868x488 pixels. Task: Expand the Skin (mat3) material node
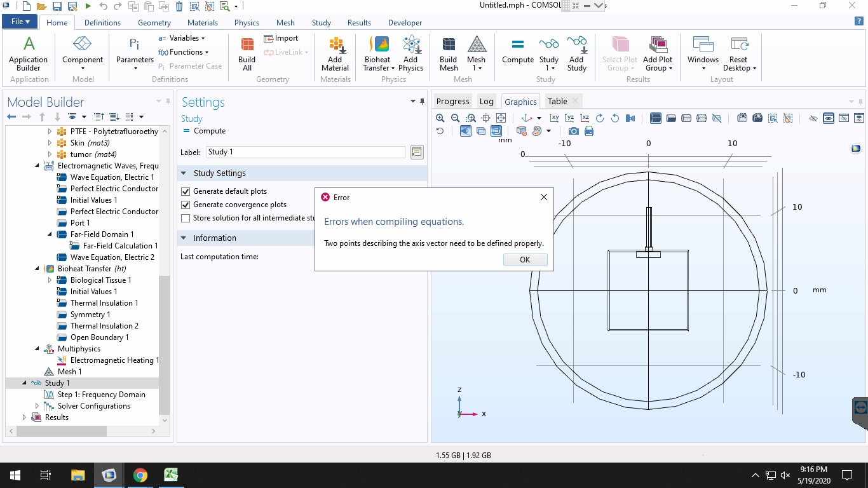pyautogui.click(x=50, y=143)
